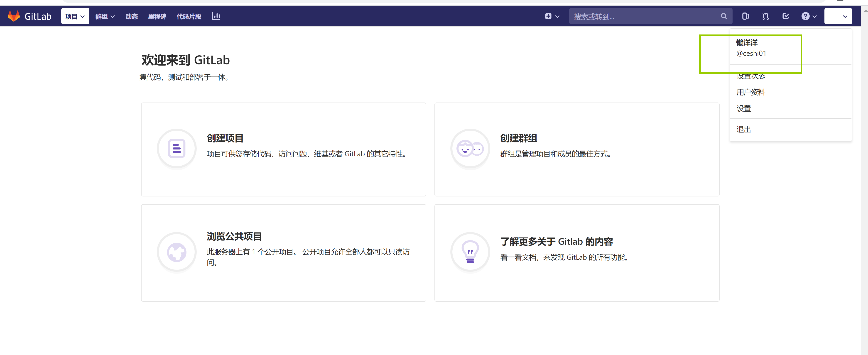The width and height of the screenshot is (868, 355).
Task: Expand the 群组 dropdown menu
Action: pyautogui.click(x=105, y=16)
